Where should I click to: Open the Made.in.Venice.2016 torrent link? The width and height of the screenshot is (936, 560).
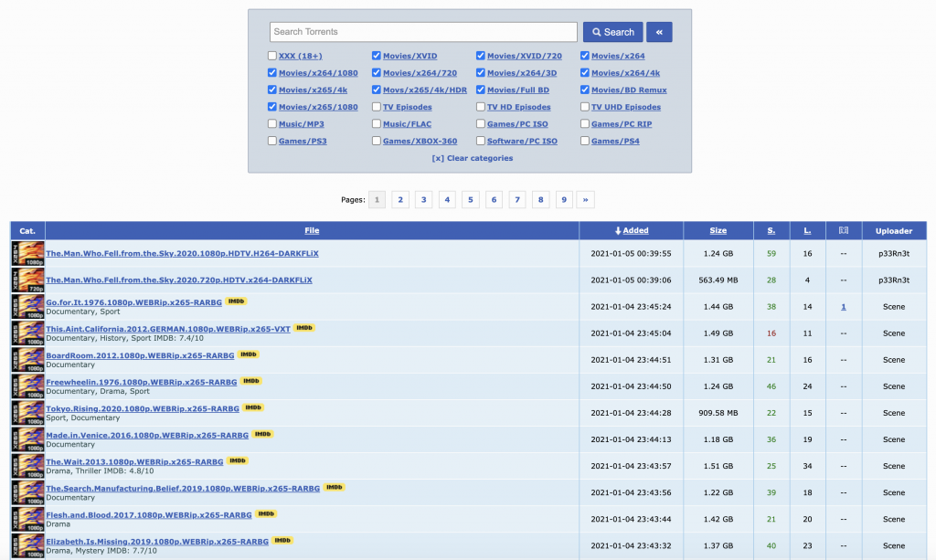[x=147, y=435]
